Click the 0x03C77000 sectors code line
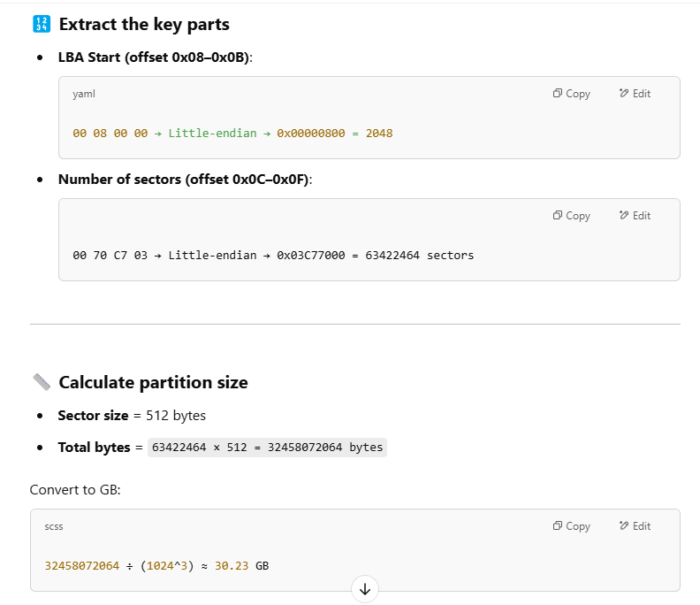 273,256
